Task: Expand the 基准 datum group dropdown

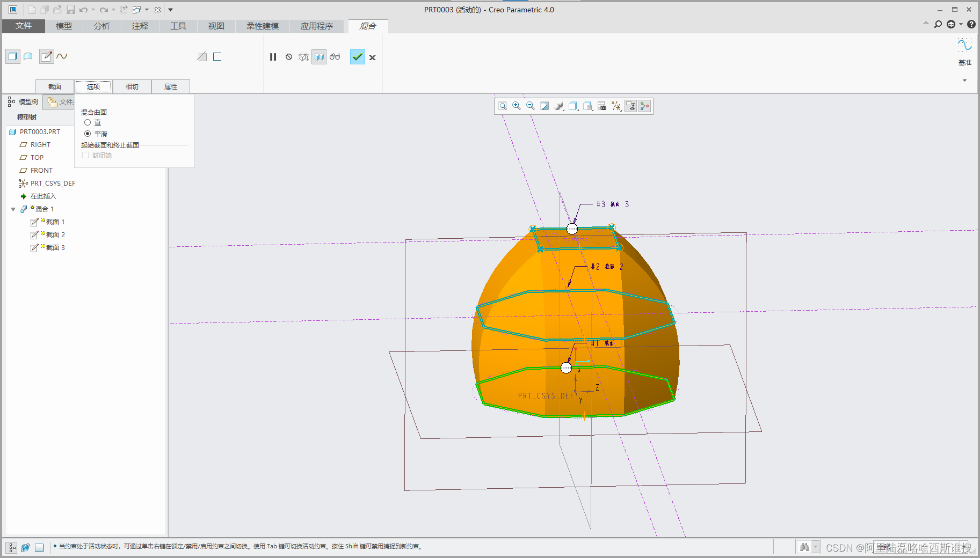Action: coord(964,80)
